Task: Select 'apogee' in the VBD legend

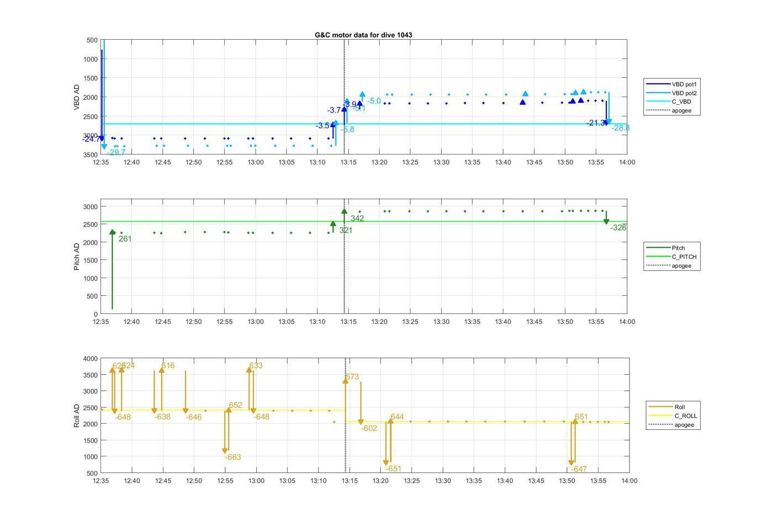Action: pyautogui.click(x=669, y=110)
